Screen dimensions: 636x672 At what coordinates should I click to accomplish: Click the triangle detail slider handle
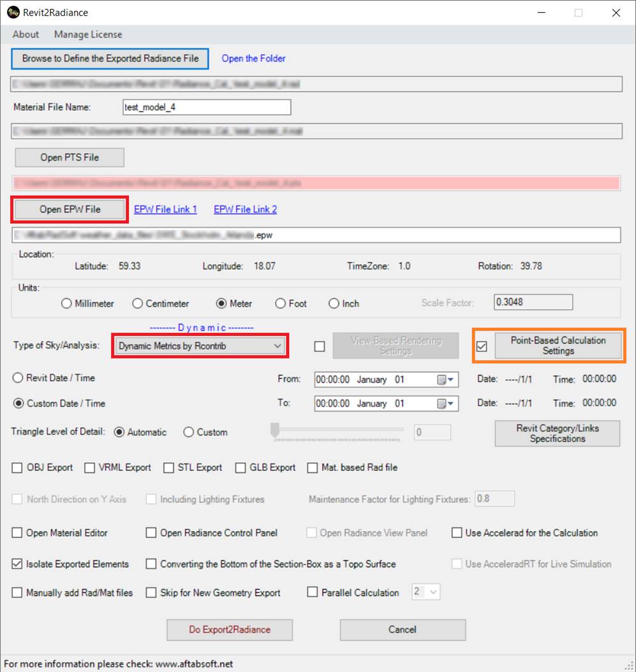(275, 430)
